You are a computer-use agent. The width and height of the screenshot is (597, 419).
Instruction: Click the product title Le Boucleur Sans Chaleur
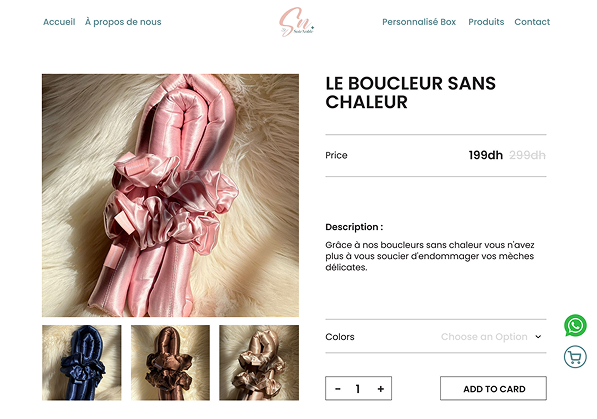point(410,93)
